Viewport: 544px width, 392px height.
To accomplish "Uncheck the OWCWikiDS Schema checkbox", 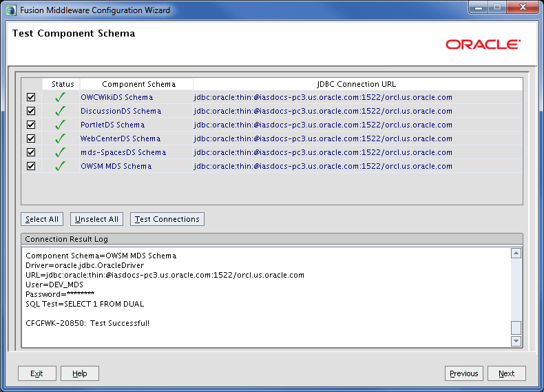I will pyautogui.click(x=31, y=97).
